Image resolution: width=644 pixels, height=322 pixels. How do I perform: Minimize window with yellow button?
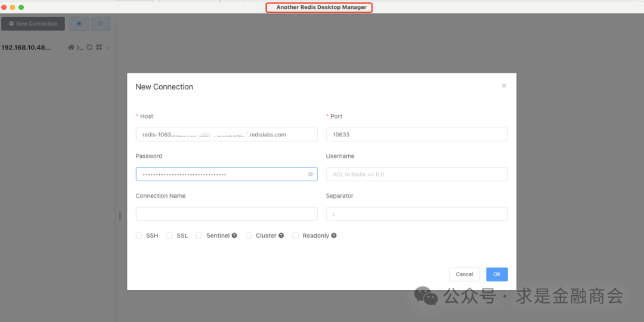(x=13, y=7)
